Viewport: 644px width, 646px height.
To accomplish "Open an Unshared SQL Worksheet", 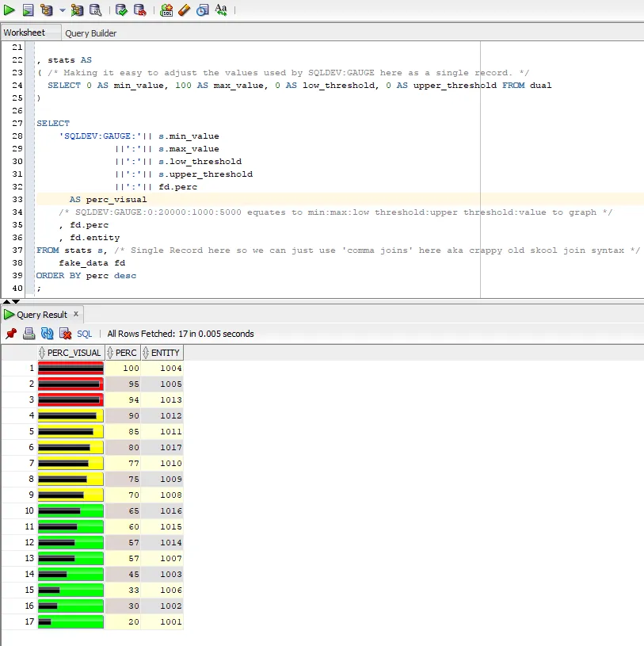I will pyautogui.click(x=166, y=10).
